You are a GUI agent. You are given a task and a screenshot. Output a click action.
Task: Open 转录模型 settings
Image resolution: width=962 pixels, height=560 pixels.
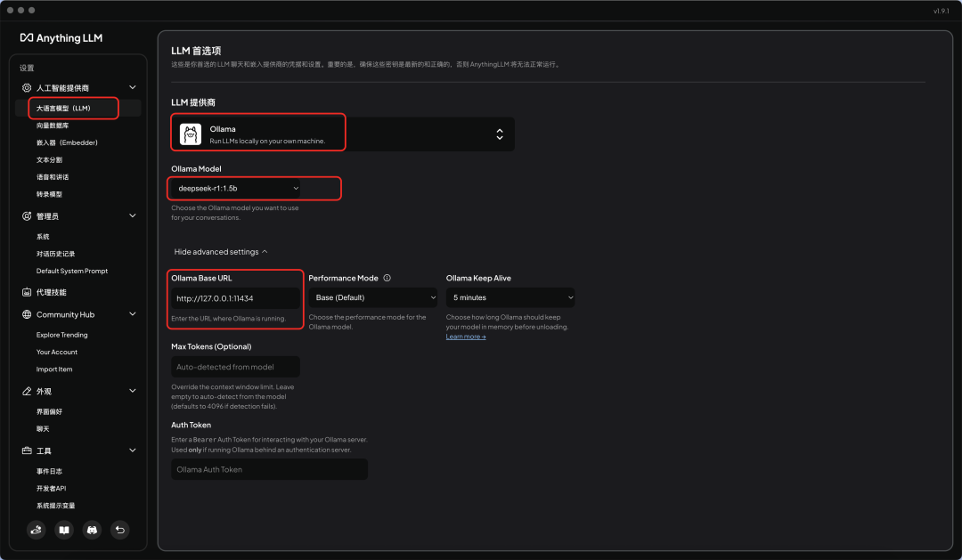[49, 194]
